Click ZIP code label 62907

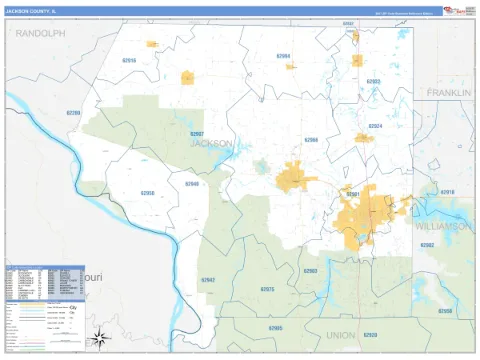coord(197,134)
